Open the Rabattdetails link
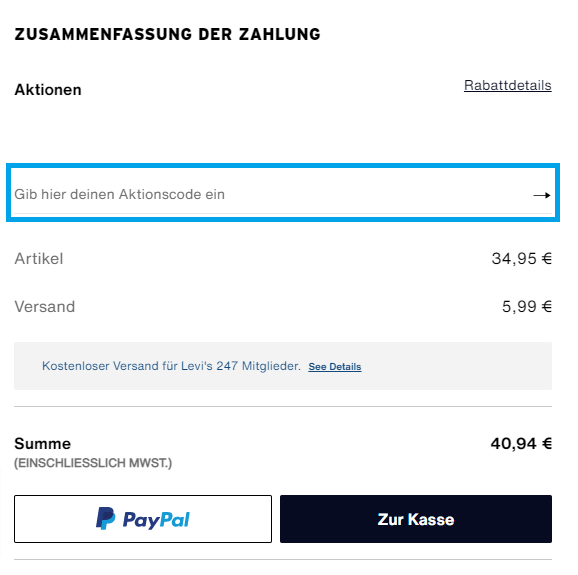Screen dimensions: 578x575 point(508,85)
